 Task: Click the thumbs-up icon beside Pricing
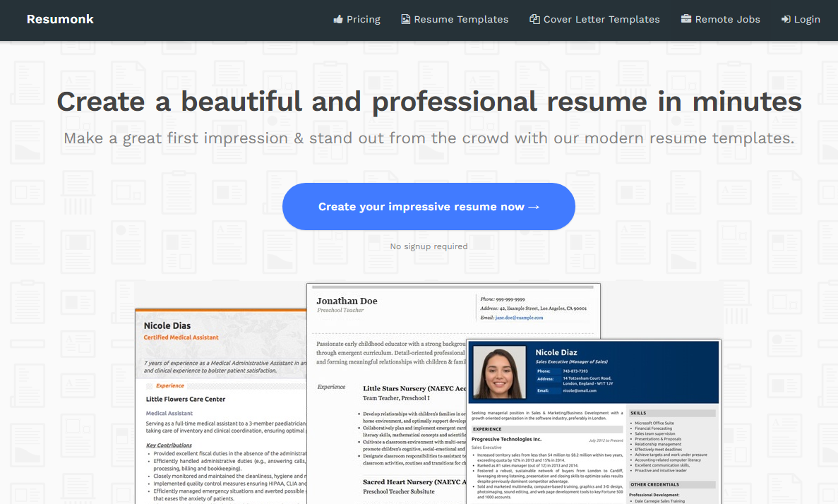click(337, 19)
